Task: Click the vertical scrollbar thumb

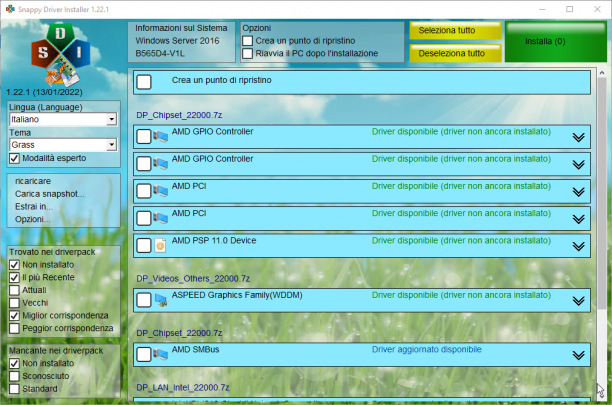Action: tap(601, 193)
